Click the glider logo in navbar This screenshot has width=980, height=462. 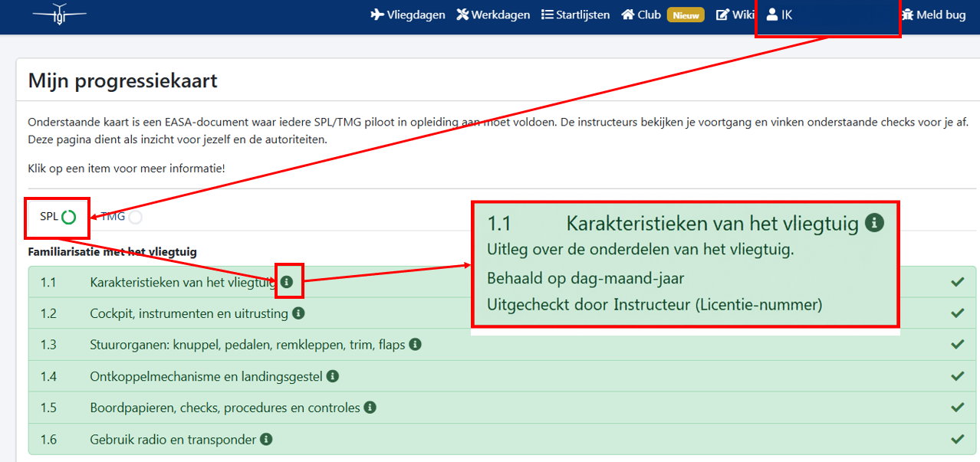tap(59, 14)
